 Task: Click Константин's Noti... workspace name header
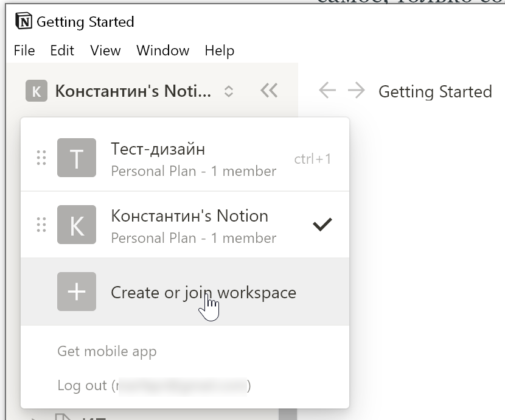[133, 91]
